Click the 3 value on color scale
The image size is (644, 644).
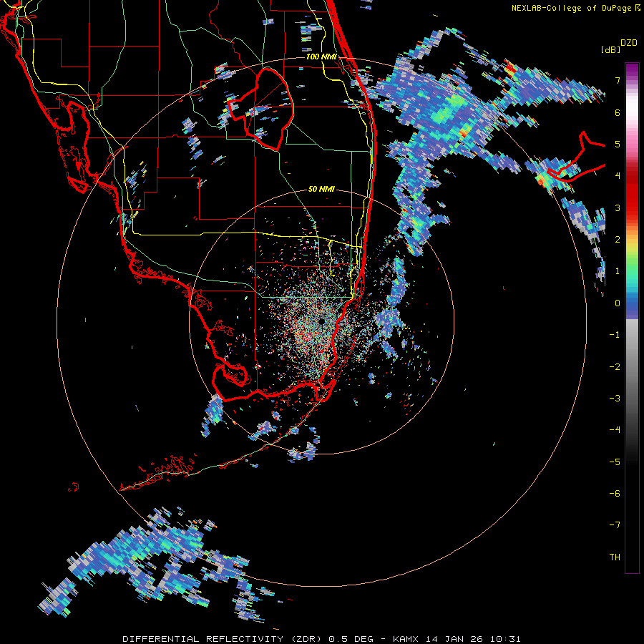tap(618, 208)
